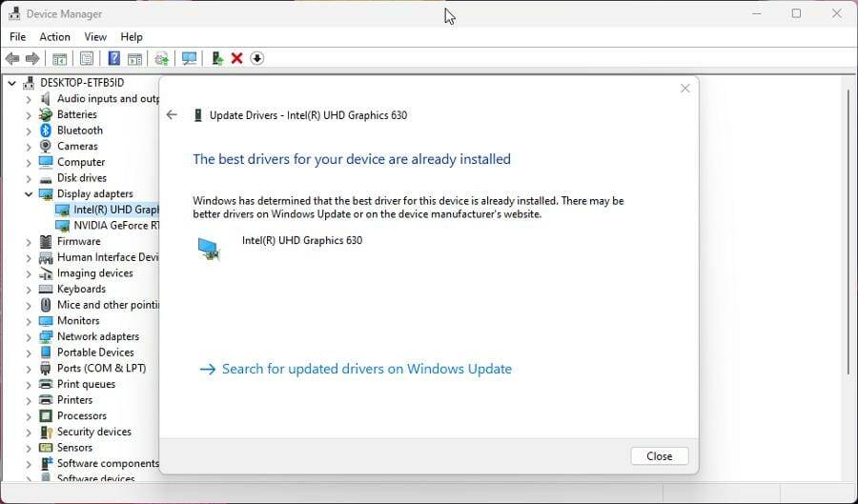Expand the Audio inputs and outputs category

(x=29, y=99)
